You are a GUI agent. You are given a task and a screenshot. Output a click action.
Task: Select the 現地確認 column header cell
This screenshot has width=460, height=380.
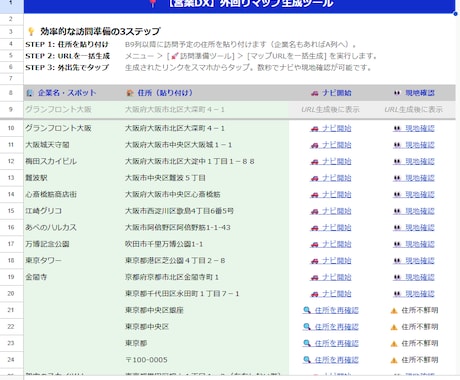(414, 93)
